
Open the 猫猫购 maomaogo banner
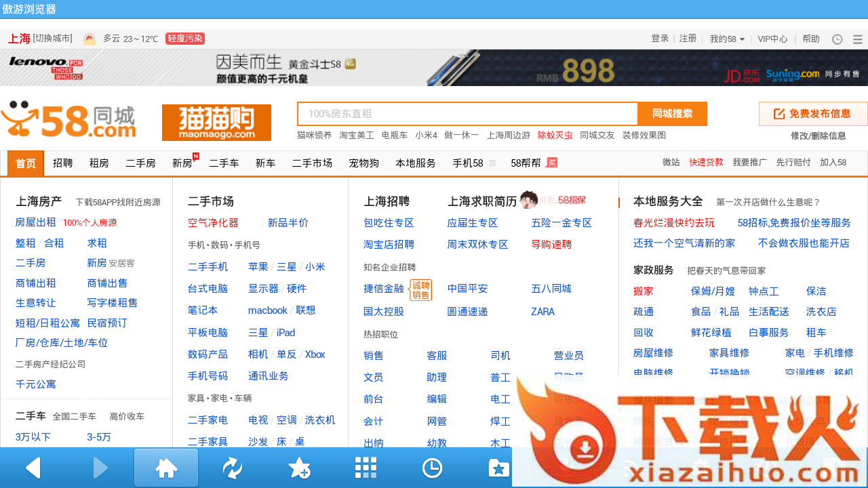pos(216,123)
